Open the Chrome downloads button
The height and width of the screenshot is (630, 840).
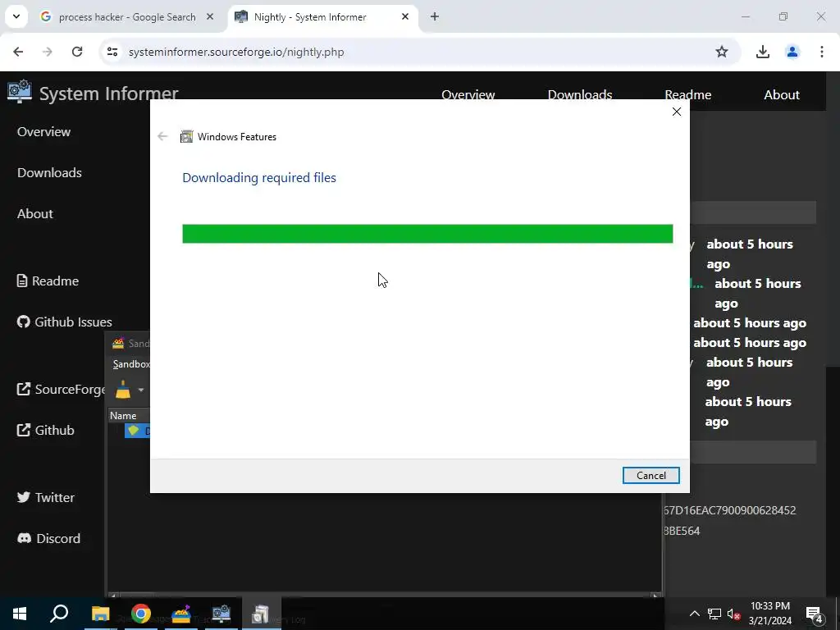coord(763,52)
